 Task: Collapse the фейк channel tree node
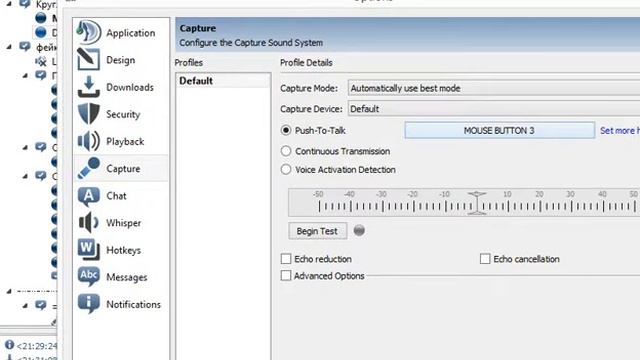click(9, 47)
